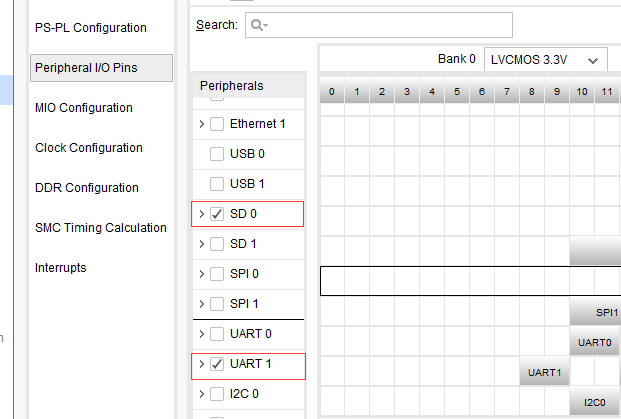Select MIO pin column header 0
The image size is (621, 419).
click(332, 91)
